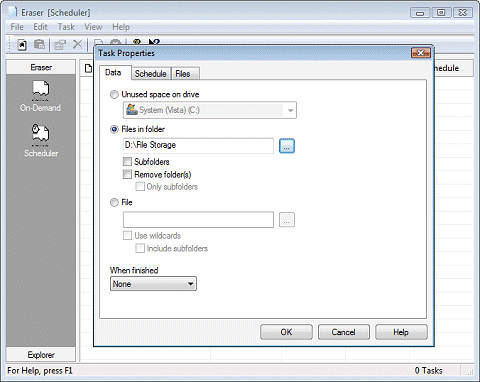Click the browse button next to the folder path

point(287,146)
